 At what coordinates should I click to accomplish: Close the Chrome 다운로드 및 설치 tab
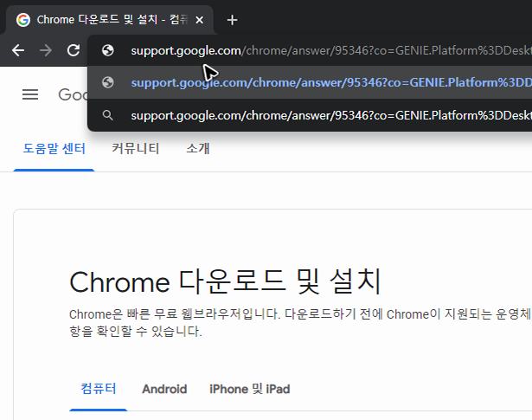[200, 20]
